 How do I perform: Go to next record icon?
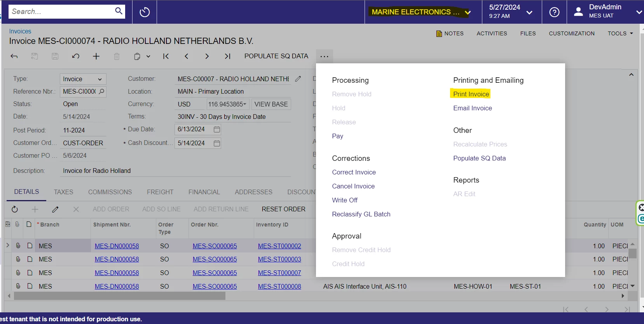point(207,56)
